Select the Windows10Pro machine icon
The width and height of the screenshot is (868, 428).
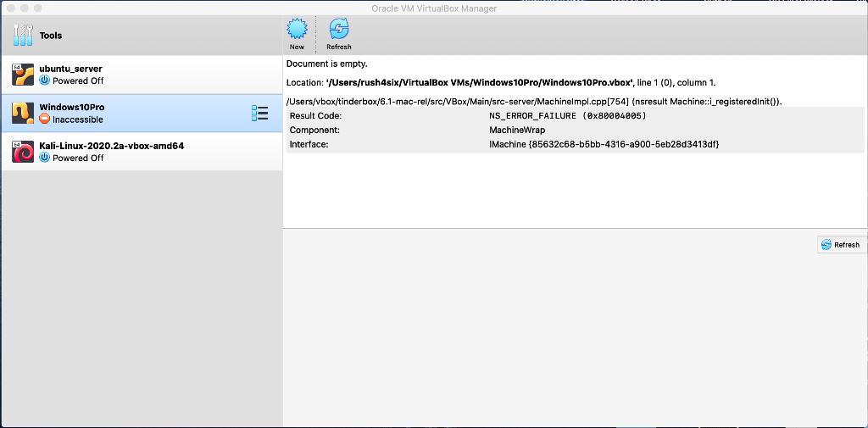23,114
